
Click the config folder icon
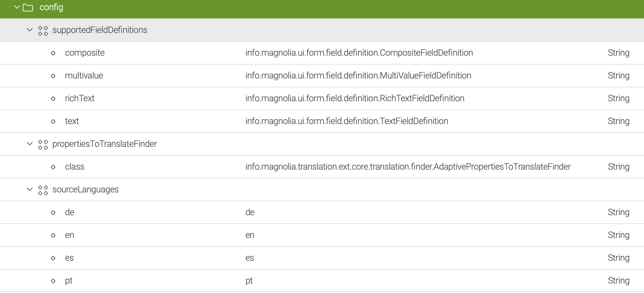pos(28,7)
